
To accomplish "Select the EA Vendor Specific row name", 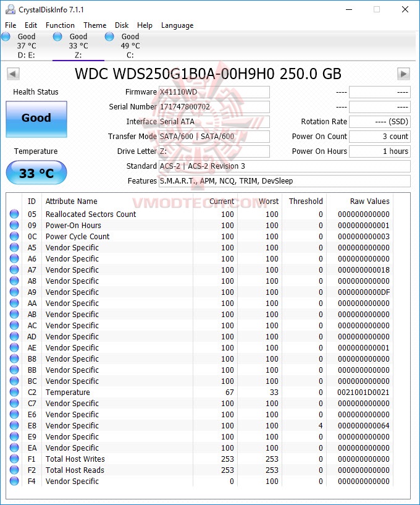I will [72, 448].
